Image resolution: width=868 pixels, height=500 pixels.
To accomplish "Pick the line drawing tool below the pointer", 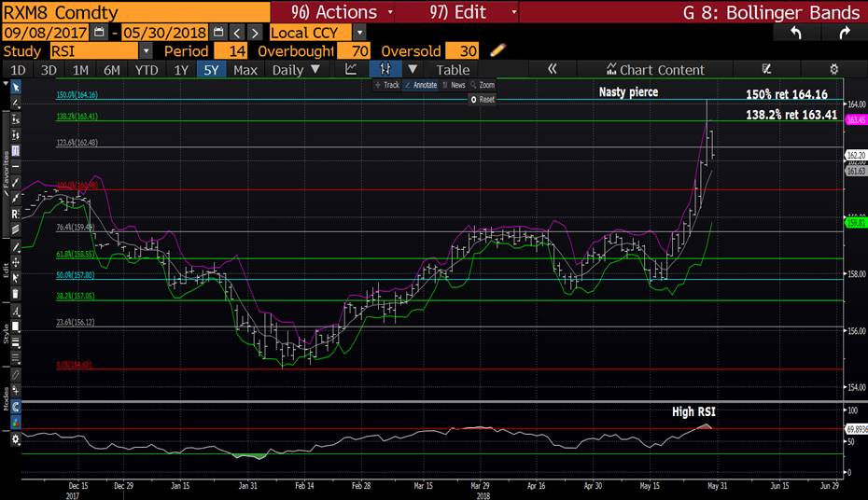I will point(16,103).
